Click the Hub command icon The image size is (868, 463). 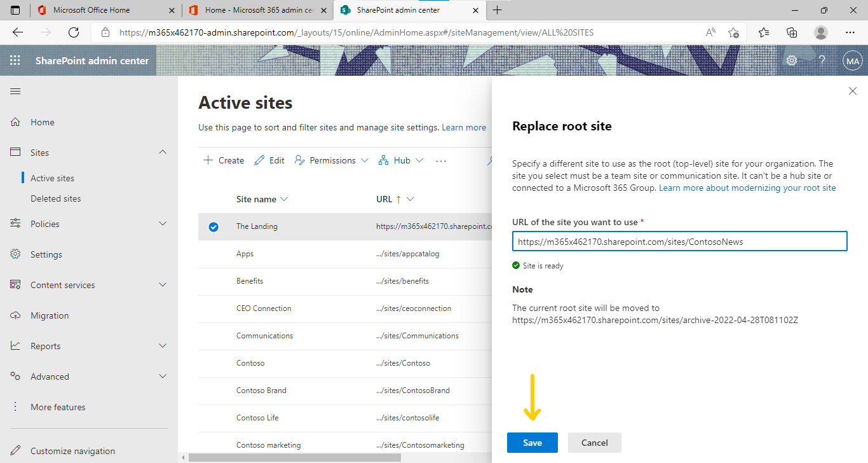(384, 160)
